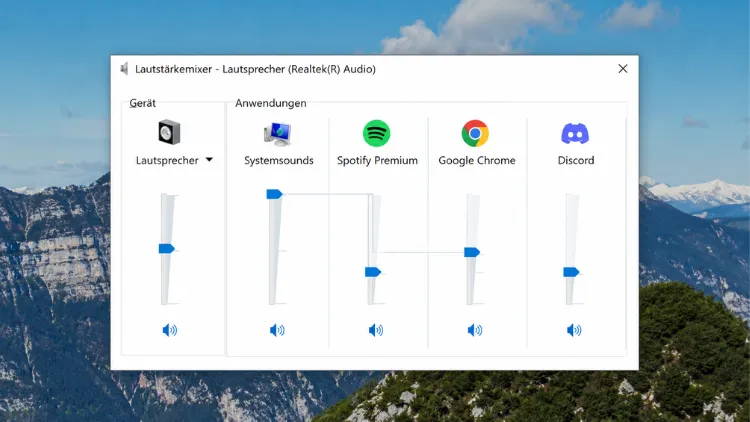Click the Spotify Premium label
750x422 pixels.
pos(377,160)
